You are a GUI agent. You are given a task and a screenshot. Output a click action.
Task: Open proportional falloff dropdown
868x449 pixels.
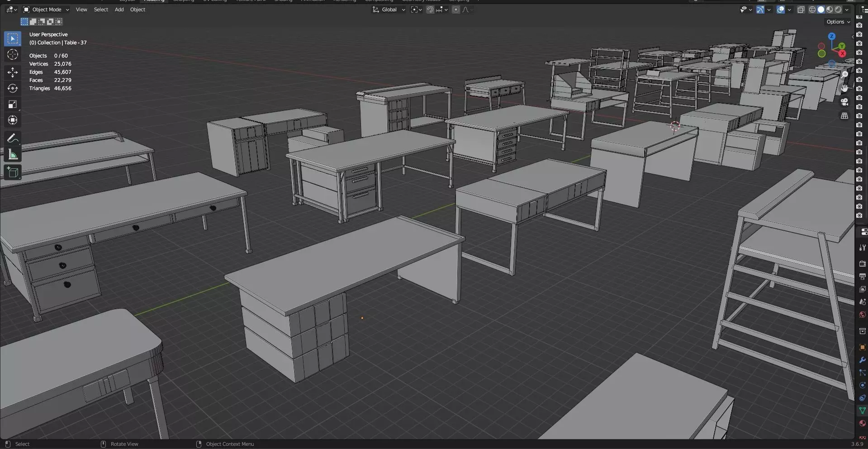pyautogui.click(x=467, y=10)
